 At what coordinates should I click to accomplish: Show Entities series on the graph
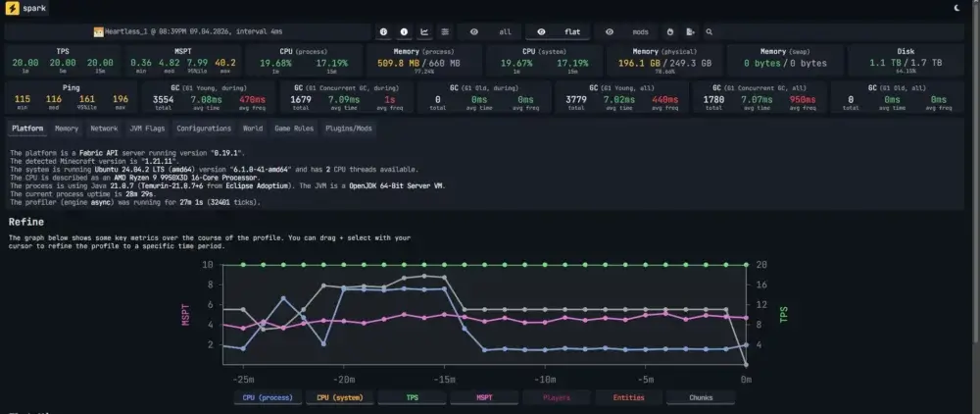(x=628, y=397)
